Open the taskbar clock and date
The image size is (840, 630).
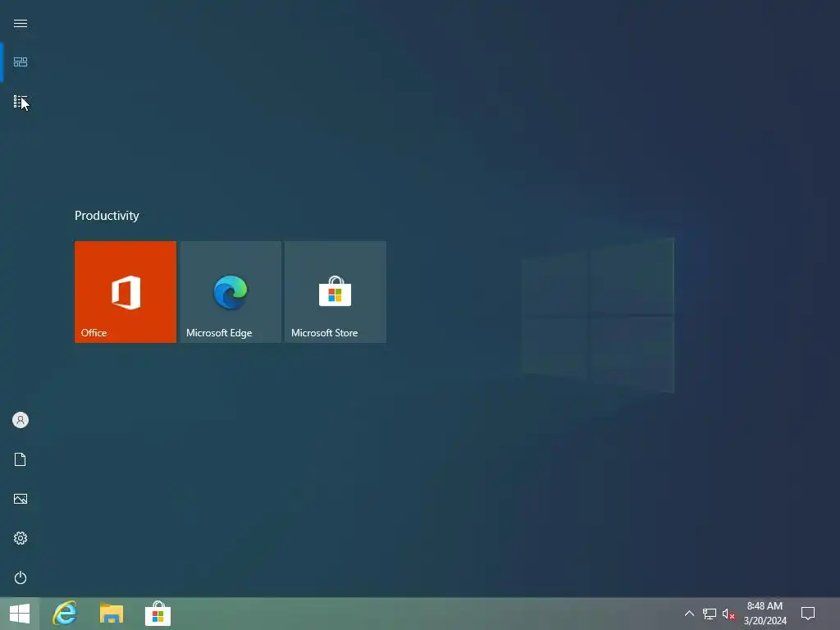coord(765,614)
